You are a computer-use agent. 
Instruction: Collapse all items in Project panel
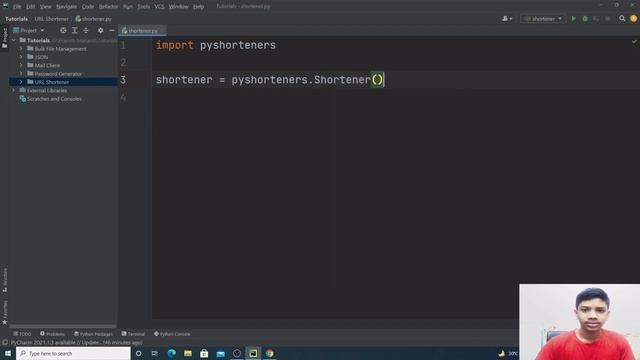click(x=86, y=30)
